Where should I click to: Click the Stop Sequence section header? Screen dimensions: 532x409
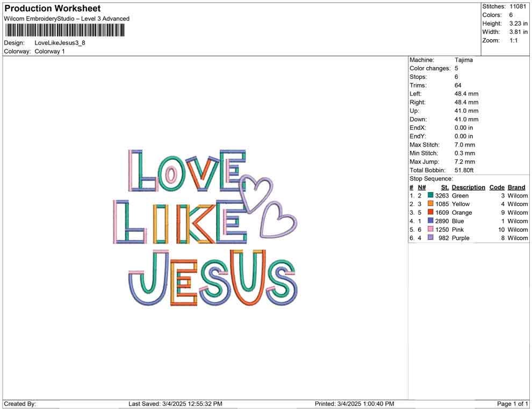coord(429,178)
